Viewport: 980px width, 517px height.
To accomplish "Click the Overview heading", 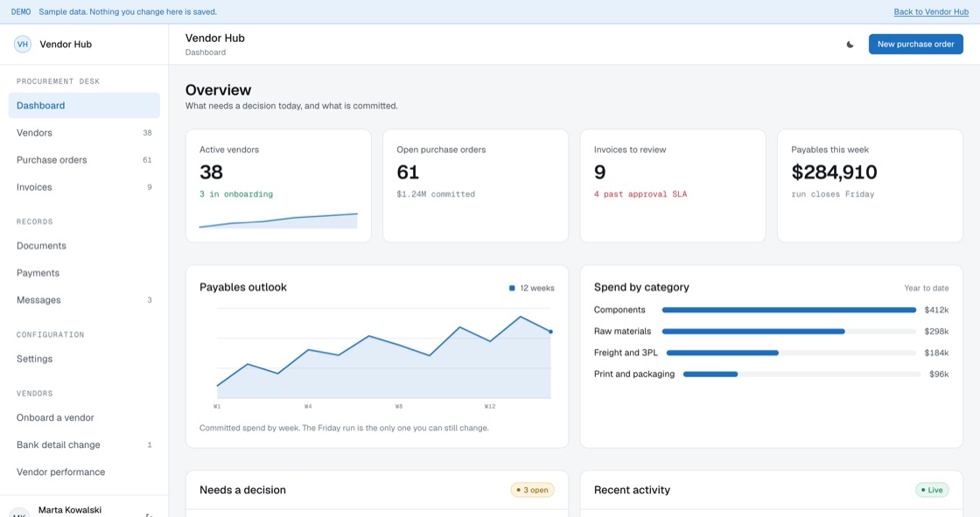I will coord(218,90).
